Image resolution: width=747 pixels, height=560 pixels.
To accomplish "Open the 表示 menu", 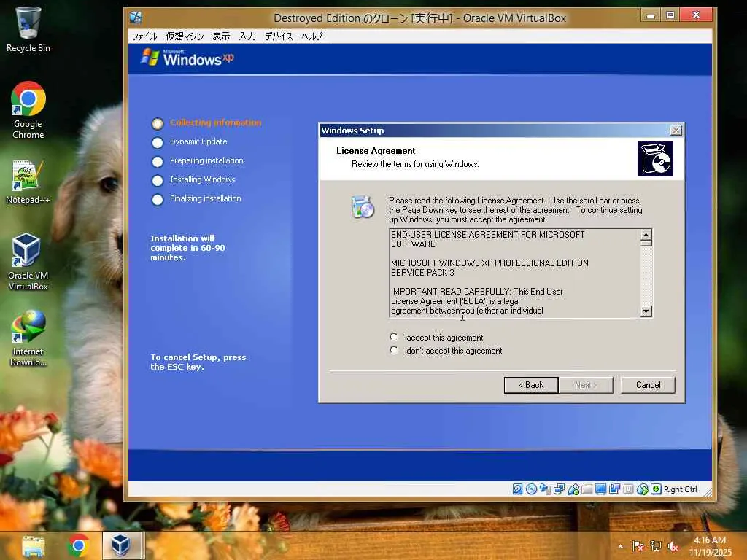I will coord(221,36).
